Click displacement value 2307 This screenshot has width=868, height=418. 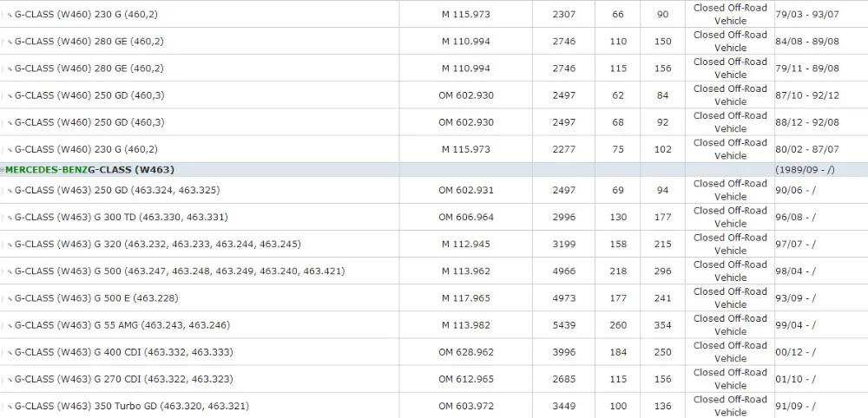pos(564,15)
